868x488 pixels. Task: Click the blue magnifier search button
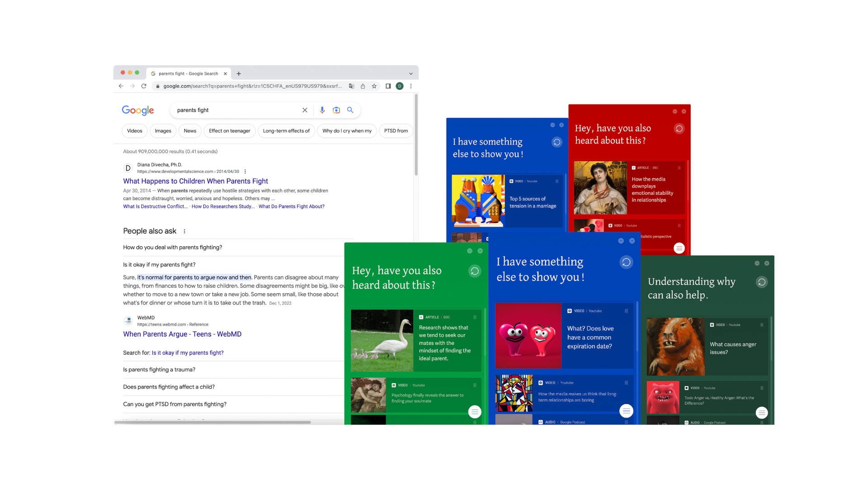tap(350, 110)
